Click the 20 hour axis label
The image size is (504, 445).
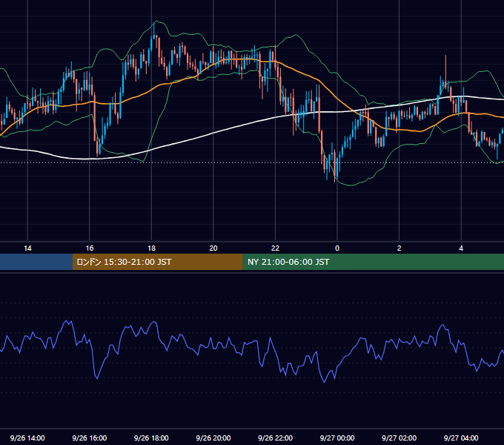pos(213,248)
